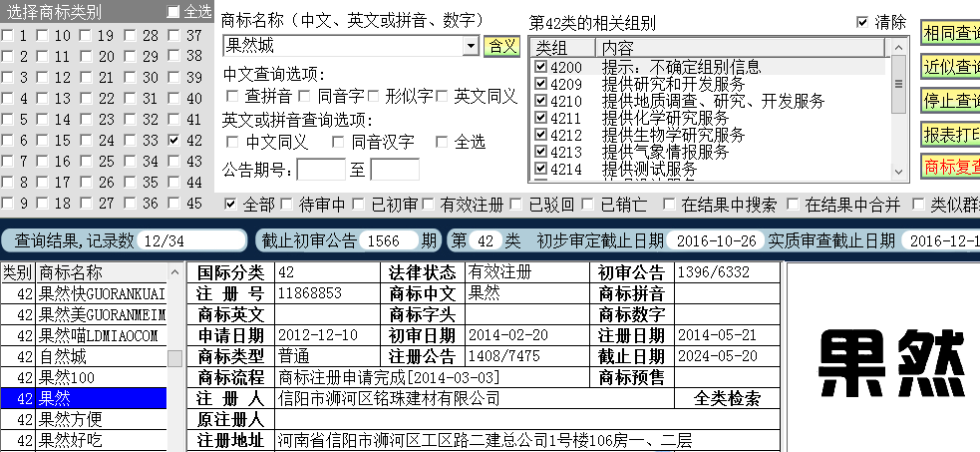Click the 含义 button

(501, 46)
